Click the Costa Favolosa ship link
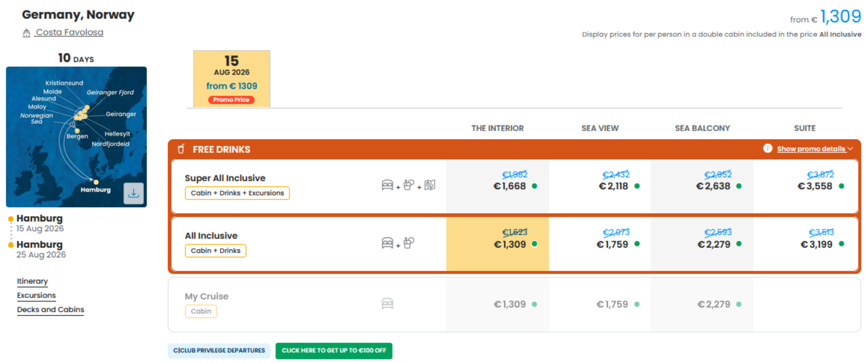Image resolution: width=868 pixels, height=363 pixels. point(69,32)
